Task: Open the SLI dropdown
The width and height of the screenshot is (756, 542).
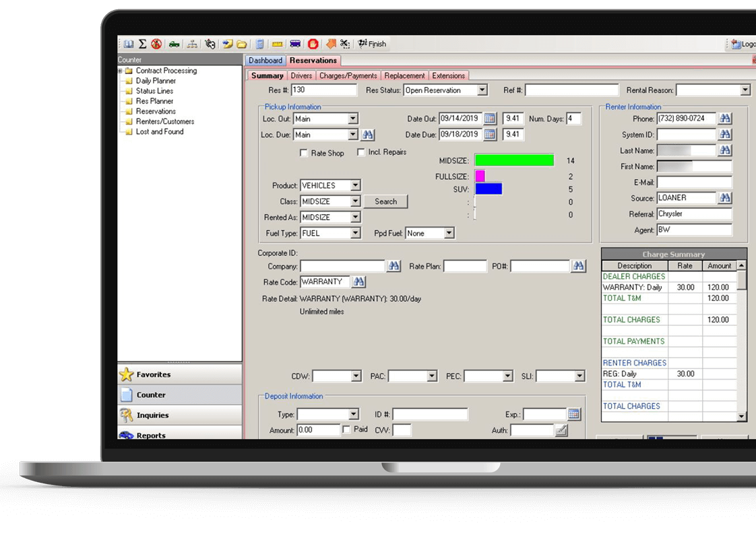Action: click(x=579, y=376)
